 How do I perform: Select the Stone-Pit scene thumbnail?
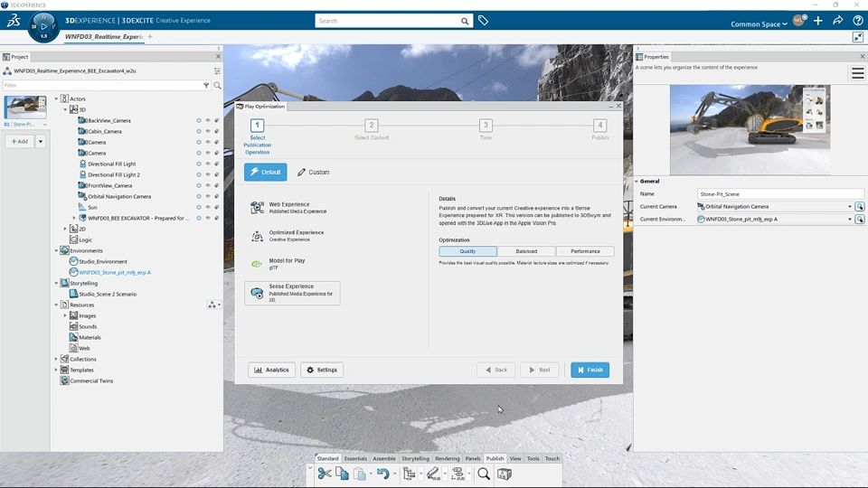coord(25,107)
